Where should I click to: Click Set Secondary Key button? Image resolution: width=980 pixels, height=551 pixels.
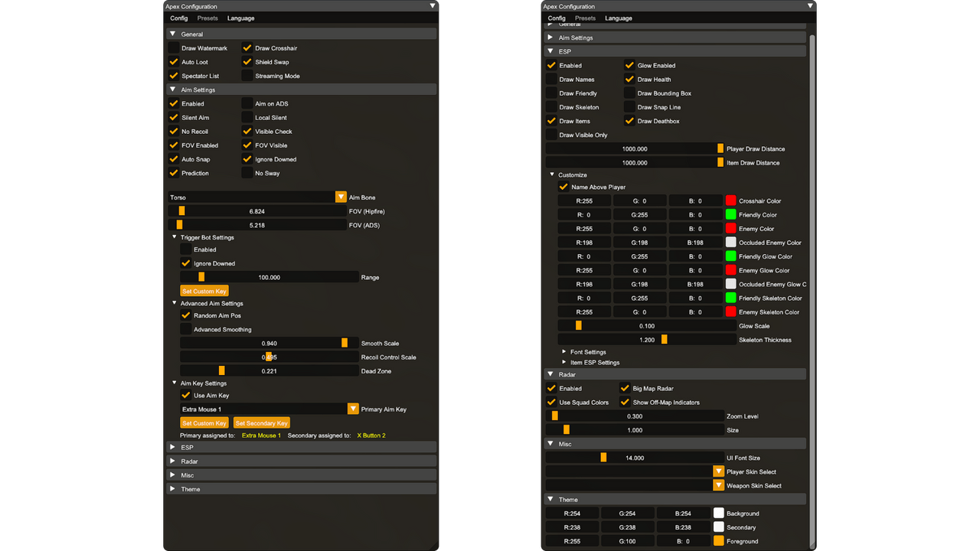[x=262, y=422]
